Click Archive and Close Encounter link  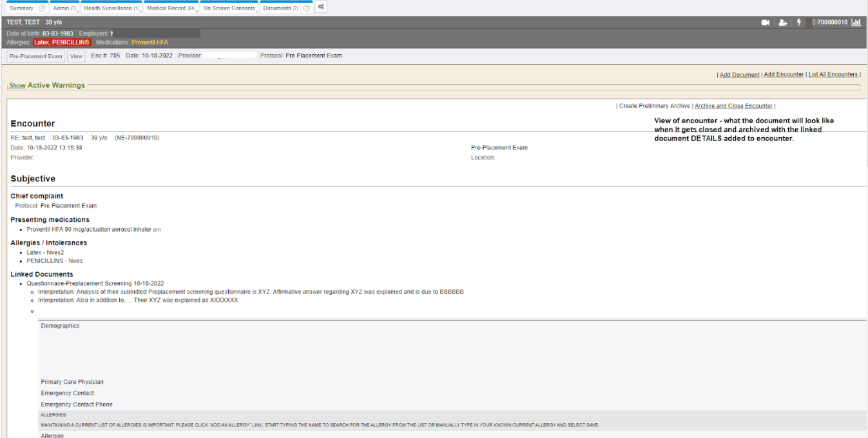733,106
